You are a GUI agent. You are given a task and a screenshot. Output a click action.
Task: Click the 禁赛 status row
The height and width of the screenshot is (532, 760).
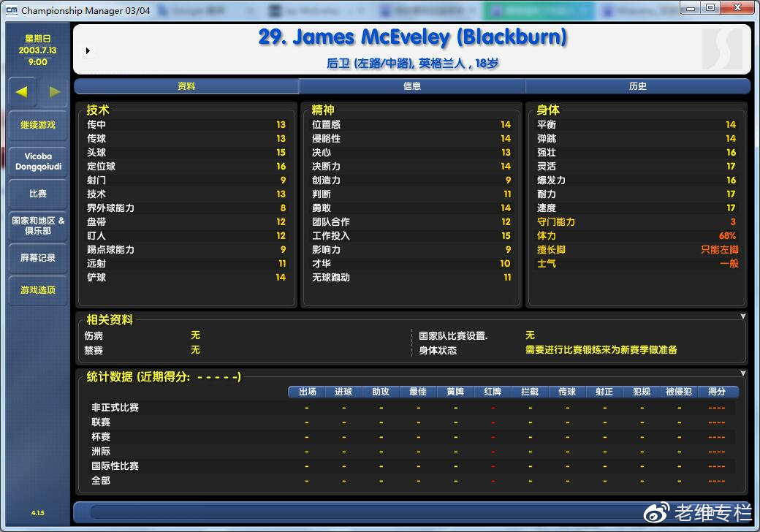click(x=245, y=350)
